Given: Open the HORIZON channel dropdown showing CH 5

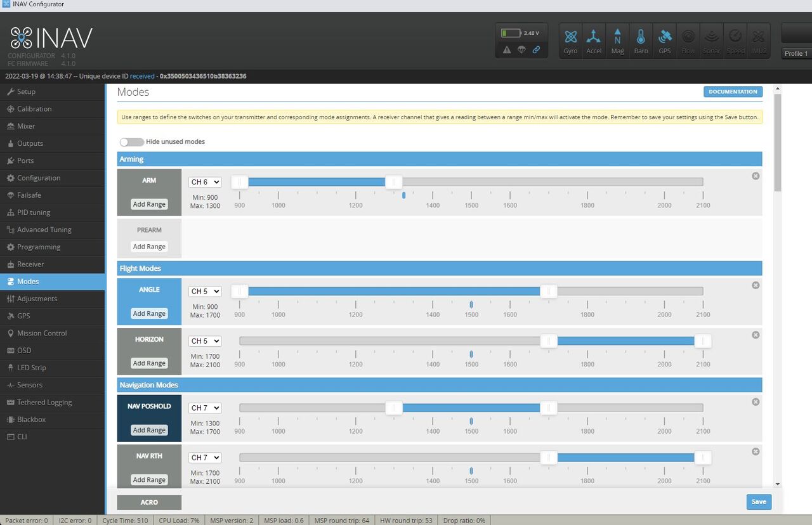Looking at the screenshot, I should click(205, 340).
